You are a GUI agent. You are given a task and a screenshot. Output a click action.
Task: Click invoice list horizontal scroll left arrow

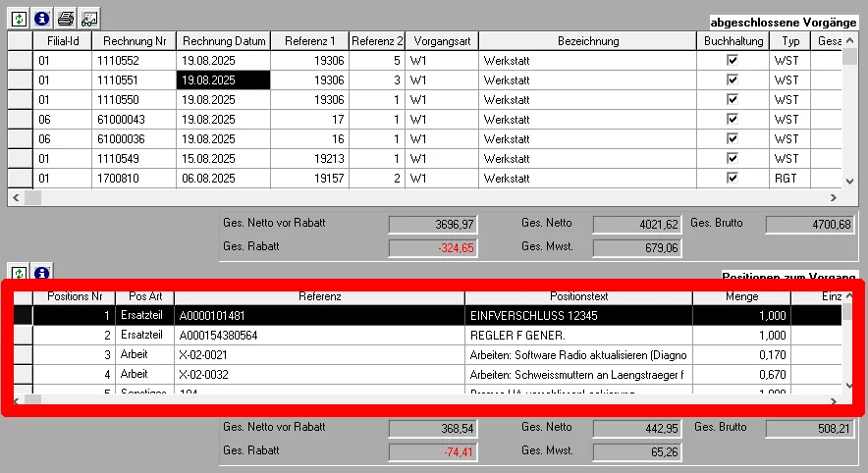(16, 197)
